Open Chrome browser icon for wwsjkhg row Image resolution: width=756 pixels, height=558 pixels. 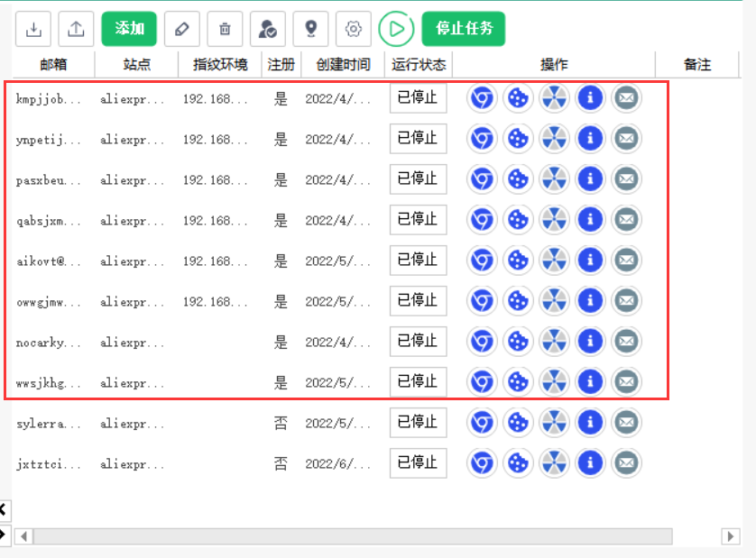(x=482, y=381)
